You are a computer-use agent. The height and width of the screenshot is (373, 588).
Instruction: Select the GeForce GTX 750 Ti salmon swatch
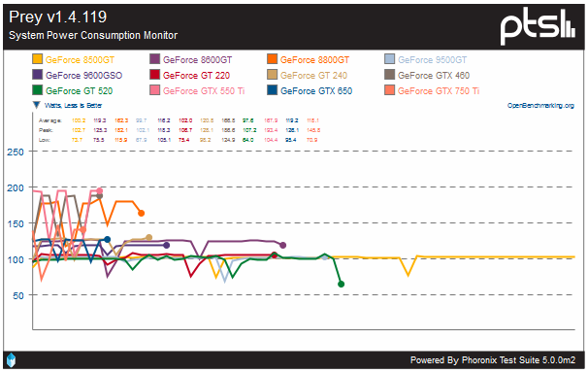click(390, 90)
